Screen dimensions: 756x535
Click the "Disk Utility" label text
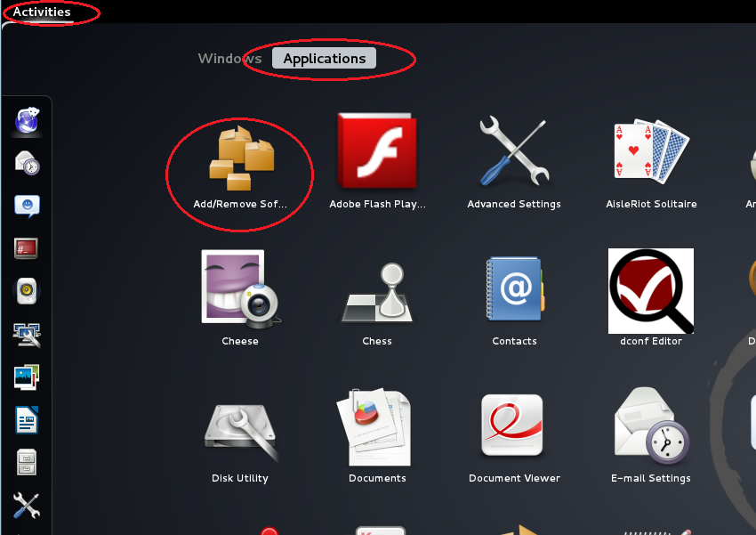(240, 478)
